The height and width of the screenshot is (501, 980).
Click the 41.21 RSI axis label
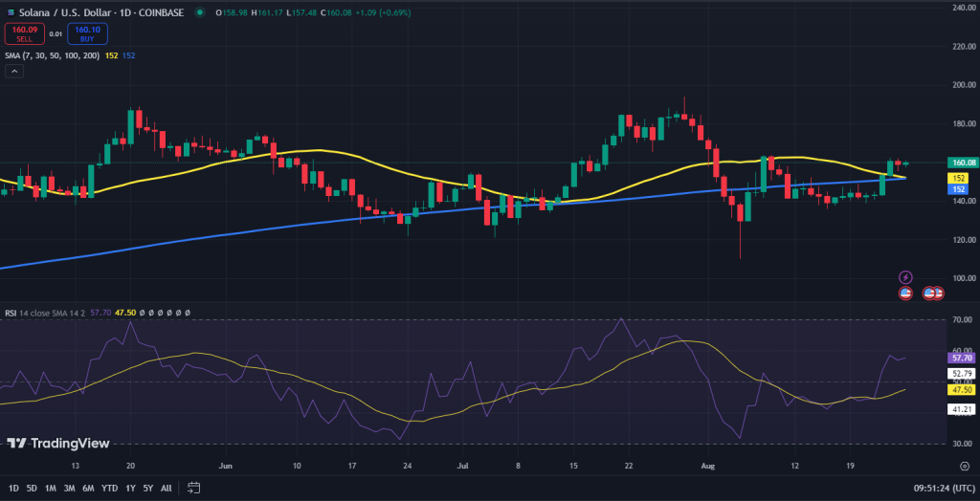pyautogui.click(x=959, y=409)
